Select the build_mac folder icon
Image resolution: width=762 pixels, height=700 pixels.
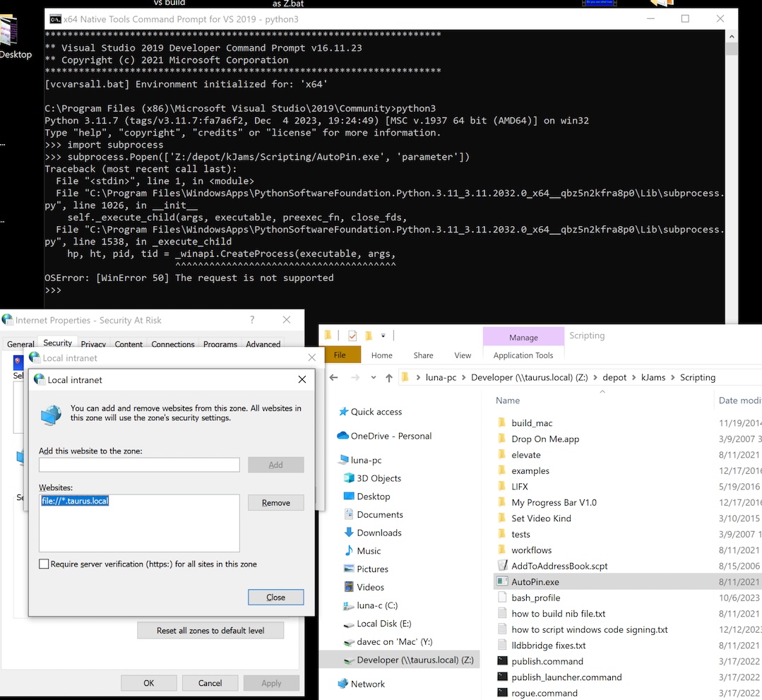click(502, 423)
